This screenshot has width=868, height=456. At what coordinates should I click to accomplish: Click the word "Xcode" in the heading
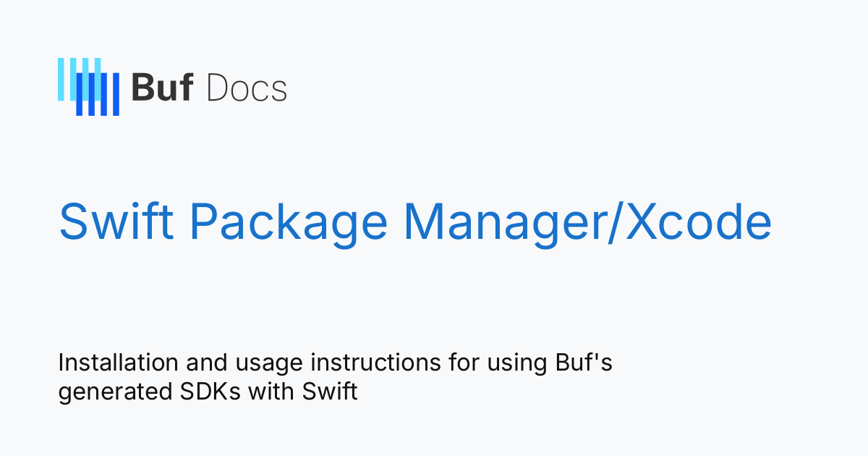[x=699, y=222]
